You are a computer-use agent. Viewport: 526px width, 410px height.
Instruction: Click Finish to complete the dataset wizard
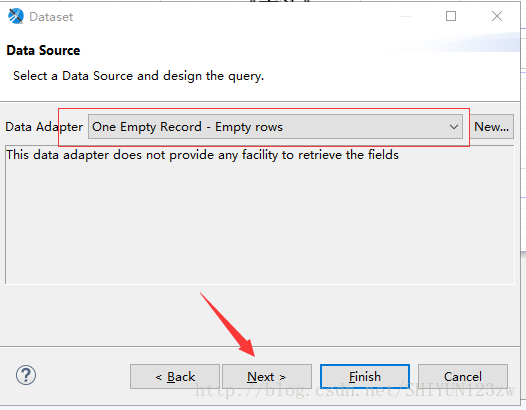click(x=365, y=376)
